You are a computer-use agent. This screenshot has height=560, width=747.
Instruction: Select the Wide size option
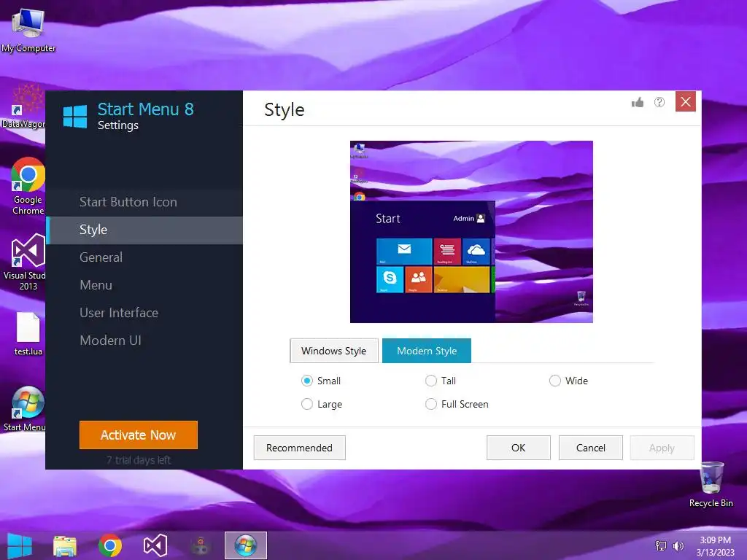(568, 381)
